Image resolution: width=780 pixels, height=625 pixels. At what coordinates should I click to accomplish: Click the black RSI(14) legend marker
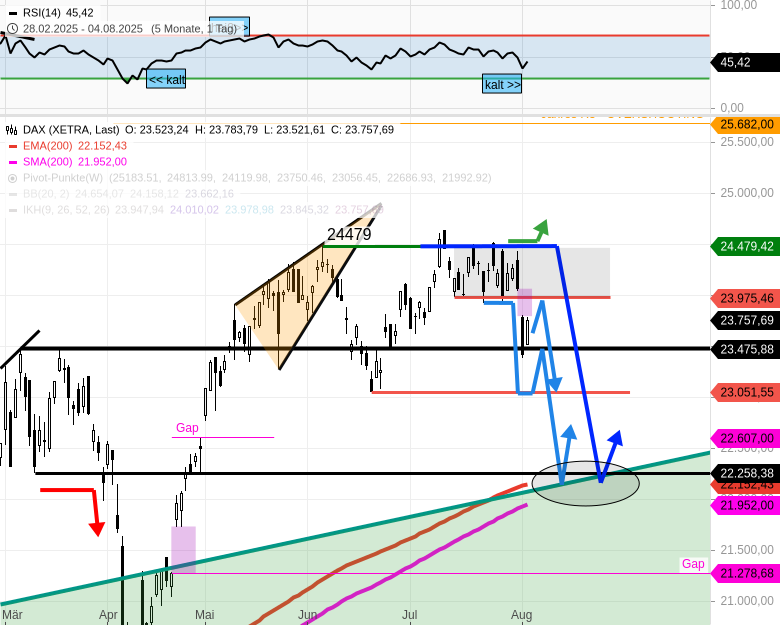[13, 13]
